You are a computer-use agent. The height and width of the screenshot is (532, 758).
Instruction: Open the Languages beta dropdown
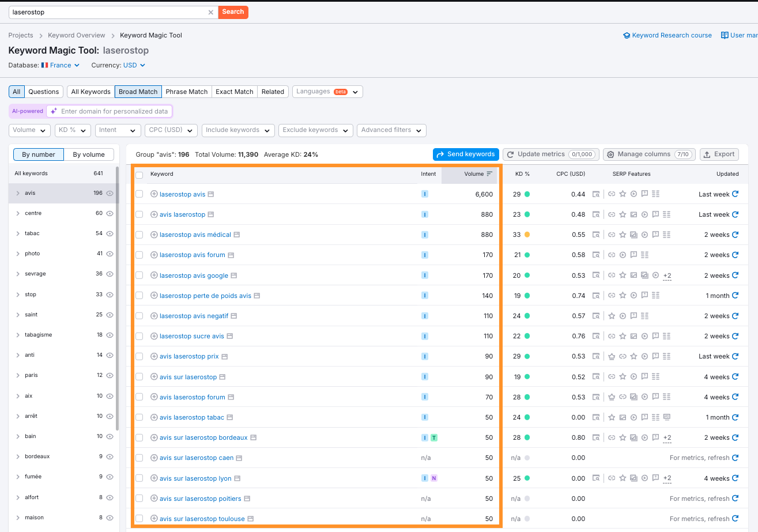[327, 92]
